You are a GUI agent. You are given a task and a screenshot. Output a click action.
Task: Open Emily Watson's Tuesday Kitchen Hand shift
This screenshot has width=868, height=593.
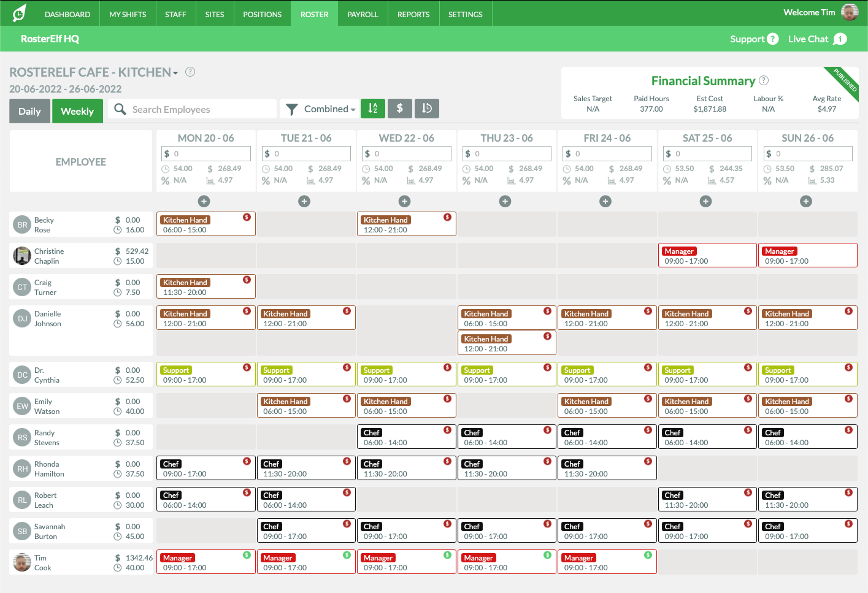[x=306, y=405]
